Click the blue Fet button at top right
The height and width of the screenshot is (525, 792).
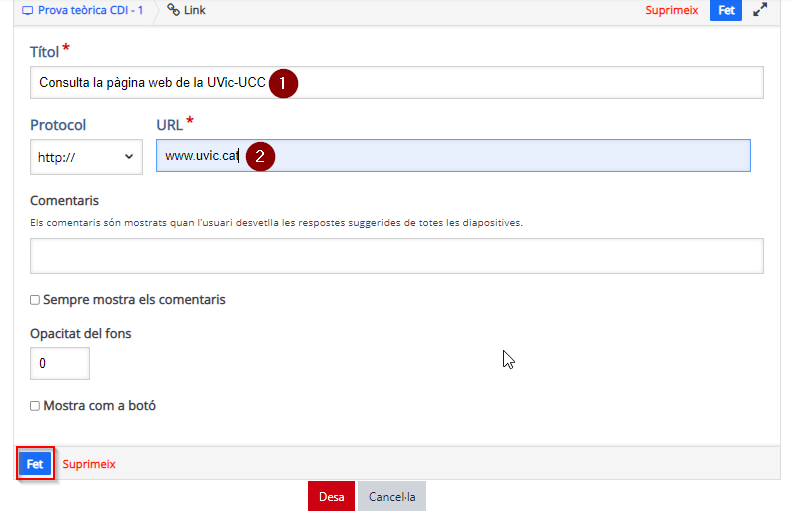(x=726, y=10)
